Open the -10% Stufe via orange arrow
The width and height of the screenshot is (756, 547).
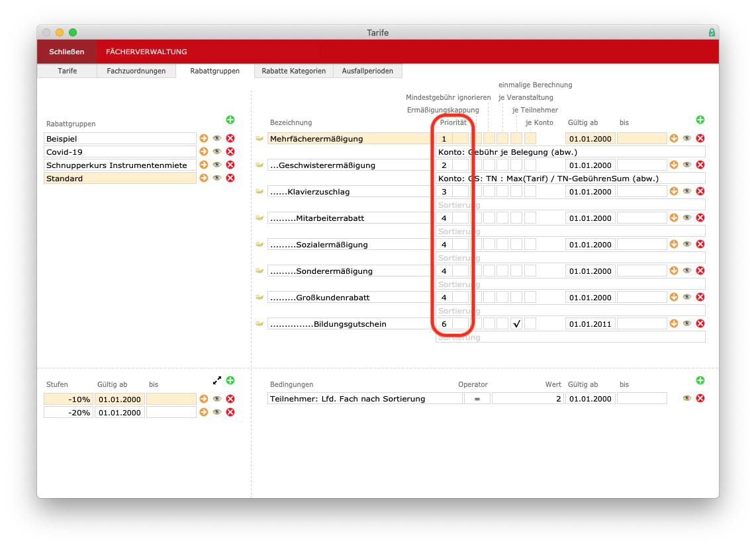pyautogui.click(x=204, y=399)
